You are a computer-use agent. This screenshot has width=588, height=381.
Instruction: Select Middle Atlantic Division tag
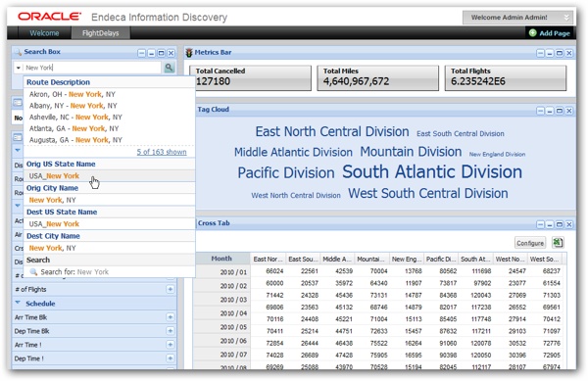pyautogui.click(x=293, y=152)
